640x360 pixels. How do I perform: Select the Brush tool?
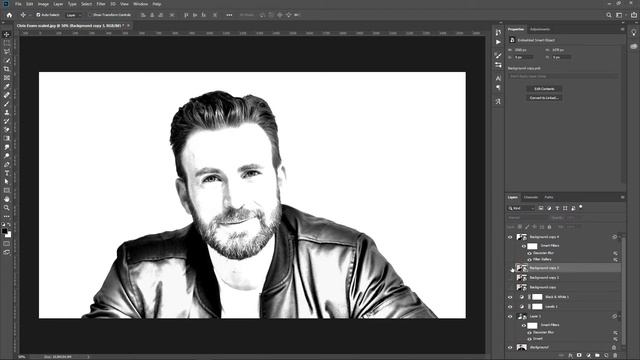pos(7,104)
